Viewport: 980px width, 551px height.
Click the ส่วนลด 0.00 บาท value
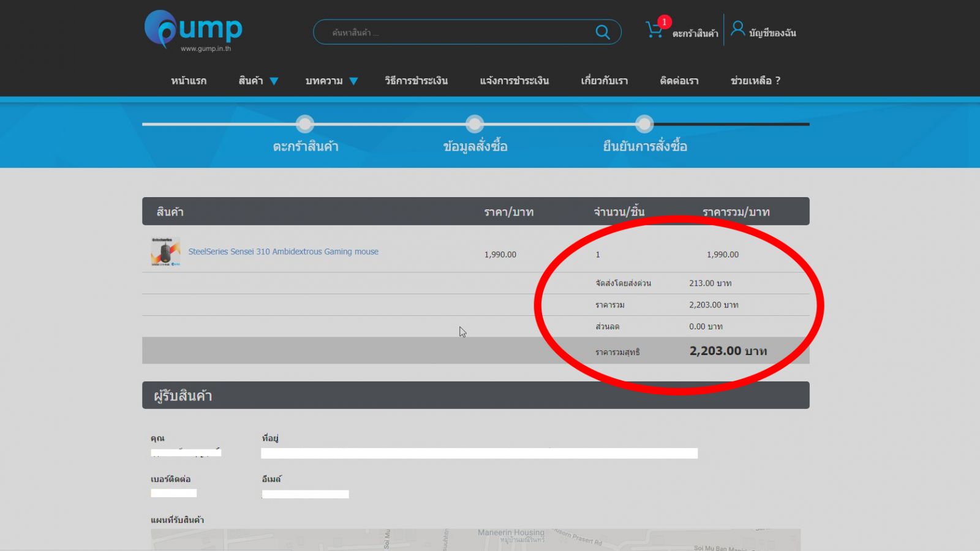coord(706,326)
